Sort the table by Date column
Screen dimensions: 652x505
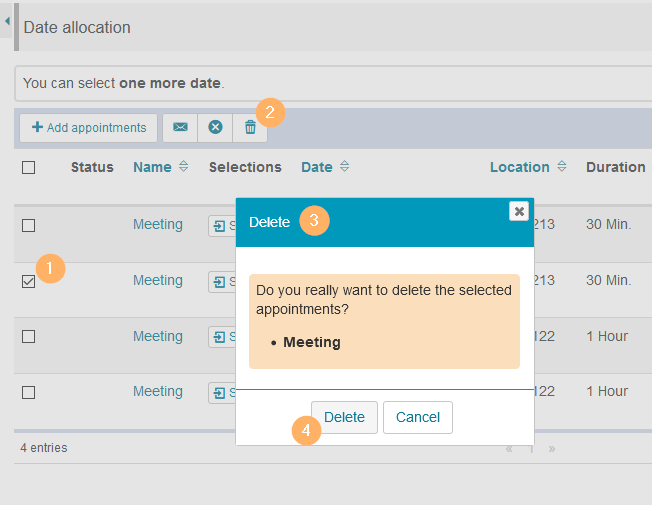[317, 167]
